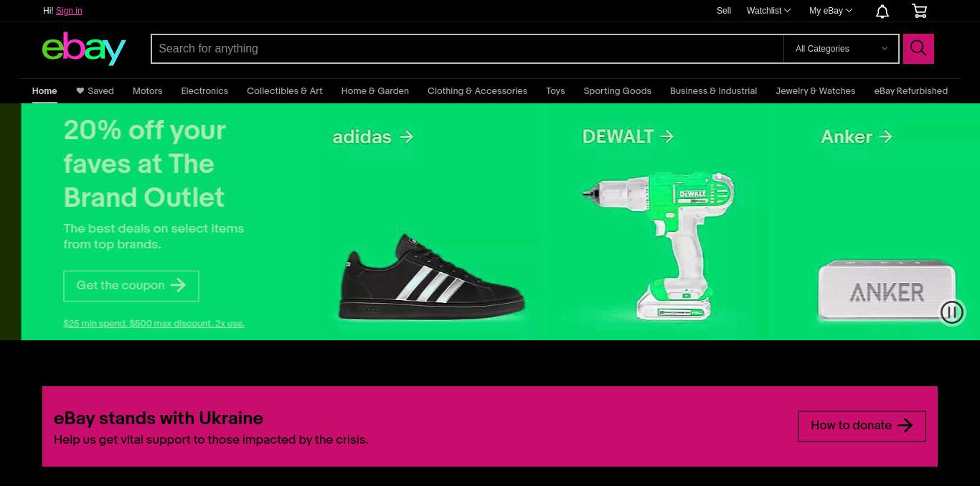Open the Toys category

(x=555, y=91)
